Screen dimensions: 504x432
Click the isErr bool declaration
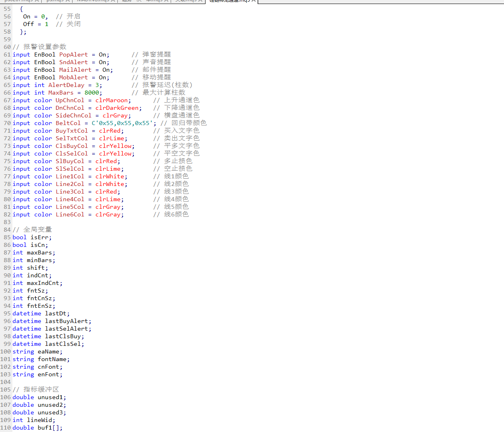pos(32,237)
